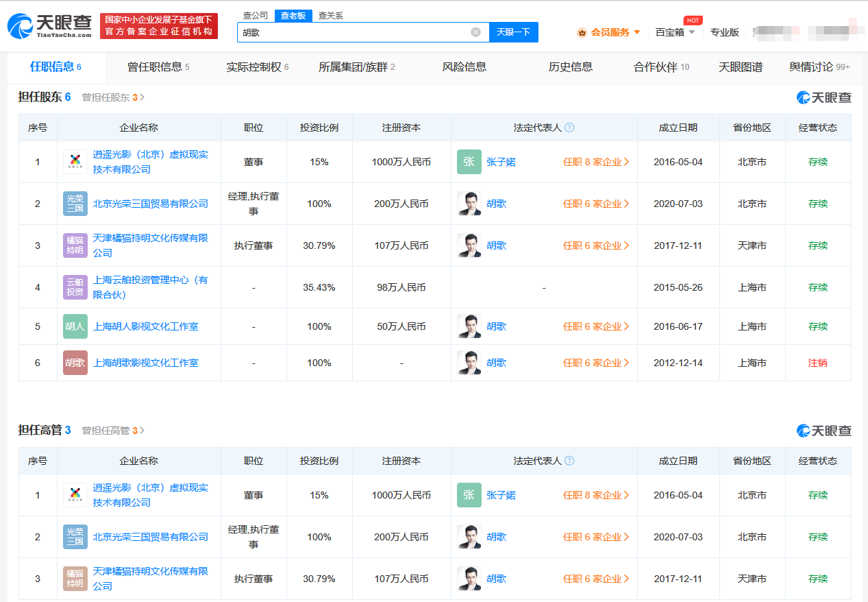
Task: Switch to 查关系 search mode
Action: [x=331, y=15]
